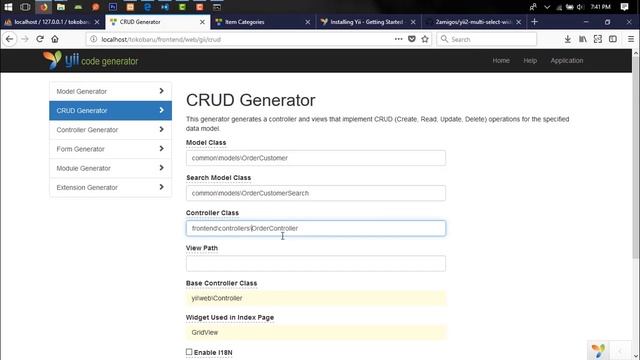Open the Windows Start menu
640x360 pixels.
coord(8,7)
